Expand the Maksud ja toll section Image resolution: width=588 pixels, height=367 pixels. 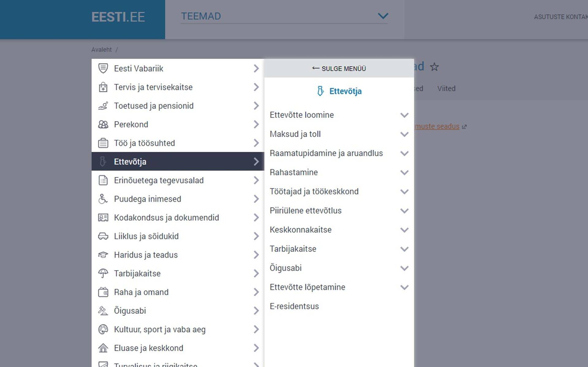tap(404, 134)
